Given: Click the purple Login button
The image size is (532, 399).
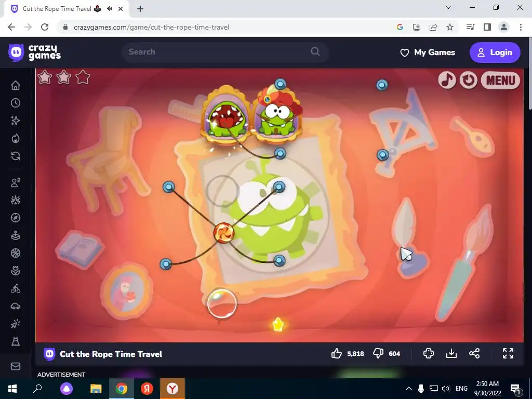Looking at the screenshot, I should (x=495, y=52).
